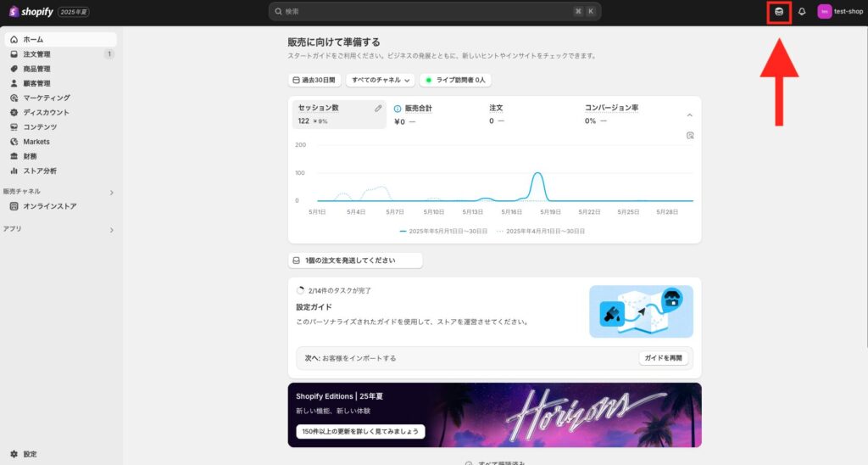Open 注文管理 in the sidebar
The image size is (868, 465).
coord(60,54)
